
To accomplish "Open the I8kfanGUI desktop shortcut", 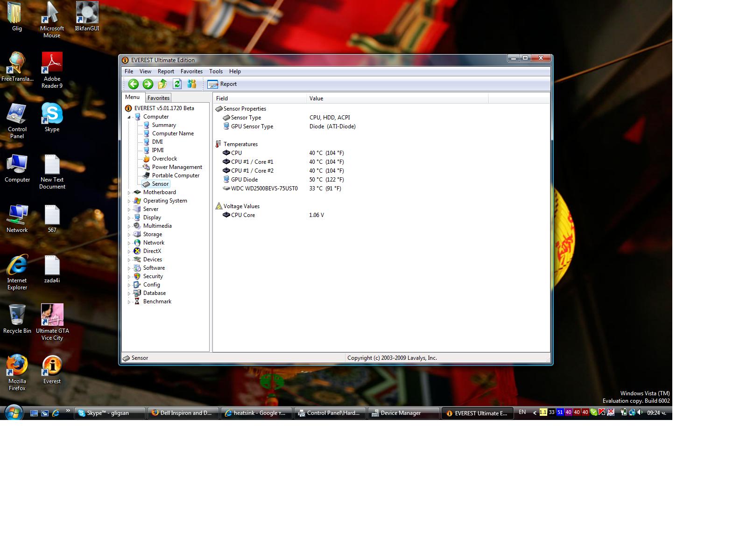I will pyautogui.click(x=87, y=17).
